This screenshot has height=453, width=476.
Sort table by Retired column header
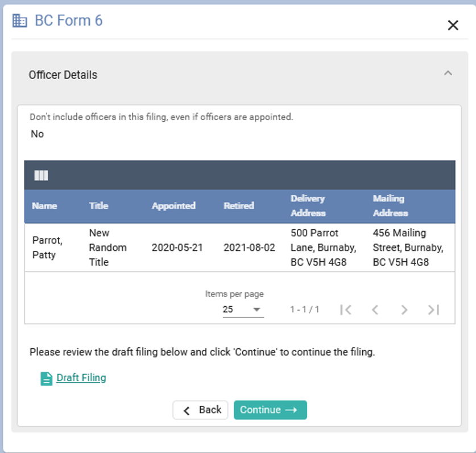pos(239,206)
